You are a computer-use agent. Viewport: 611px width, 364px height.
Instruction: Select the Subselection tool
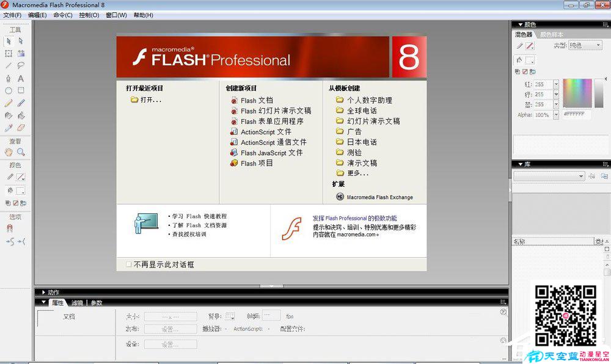click(21, 41)
